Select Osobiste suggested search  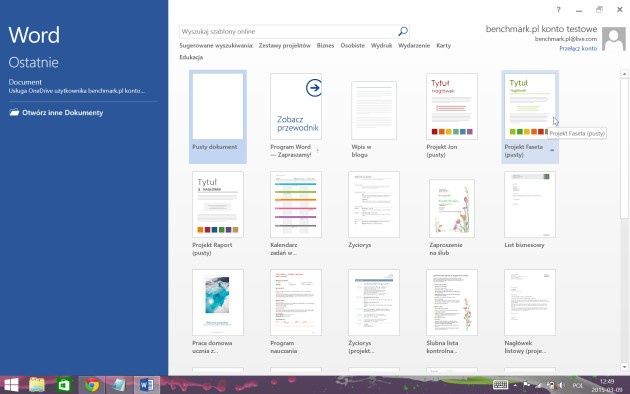pos(353,46)
